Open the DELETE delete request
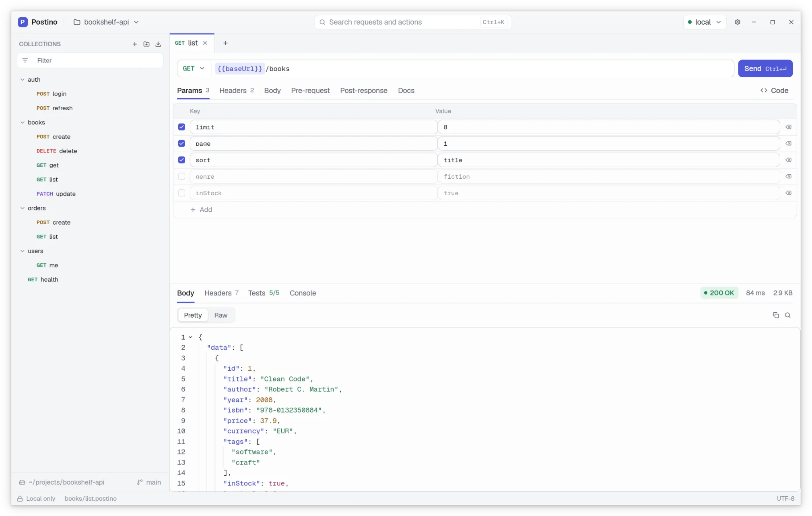The width and height of the screenshot is (812, 516). (57, 151)
